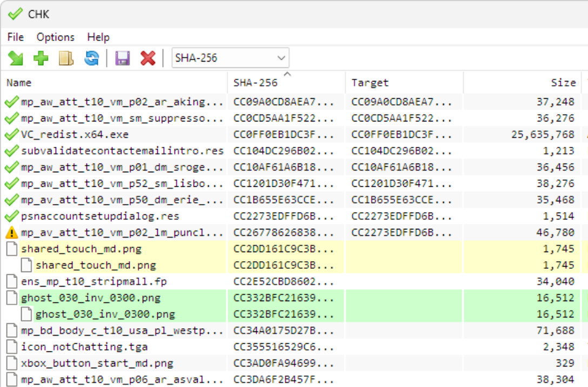Click the paste checksums toolbar icon
Image resolution: width=588 pixels, height=387 pixels.
[x=66, y=58]
